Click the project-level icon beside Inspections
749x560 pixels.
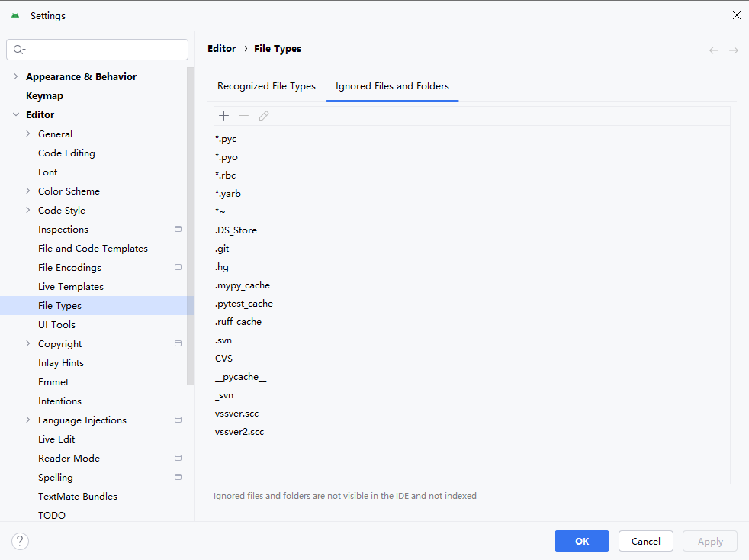(178, 229)
